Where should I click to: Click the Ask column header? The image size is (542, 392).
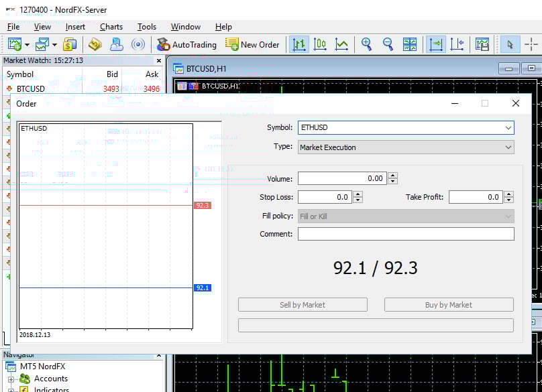[152, 74]
